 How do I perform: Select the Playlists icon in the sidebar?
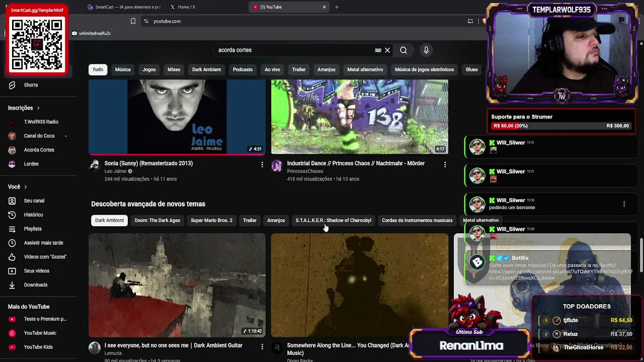pyautogui.click(x=12, y=229)
